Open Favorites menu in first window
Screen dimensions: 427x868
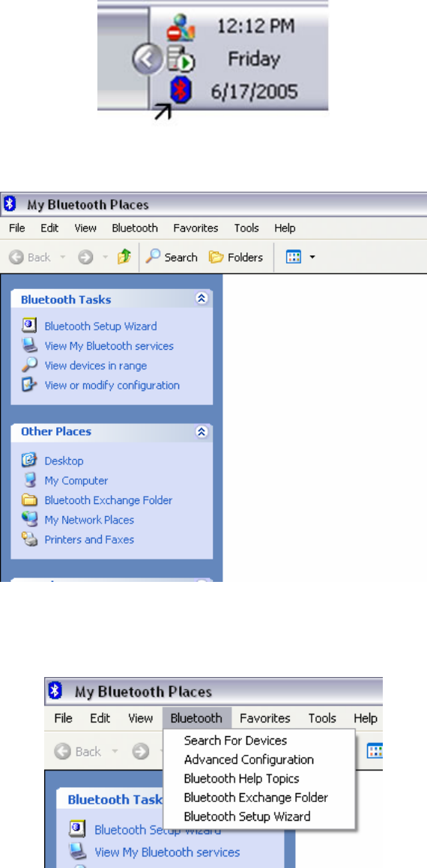[196, 228]
